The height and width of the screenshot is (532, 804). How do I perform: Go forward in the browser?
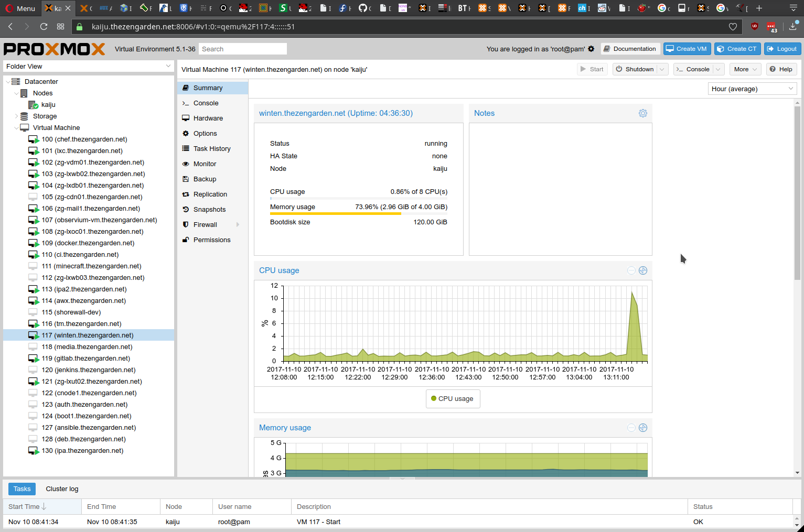[x=27, y=27]
